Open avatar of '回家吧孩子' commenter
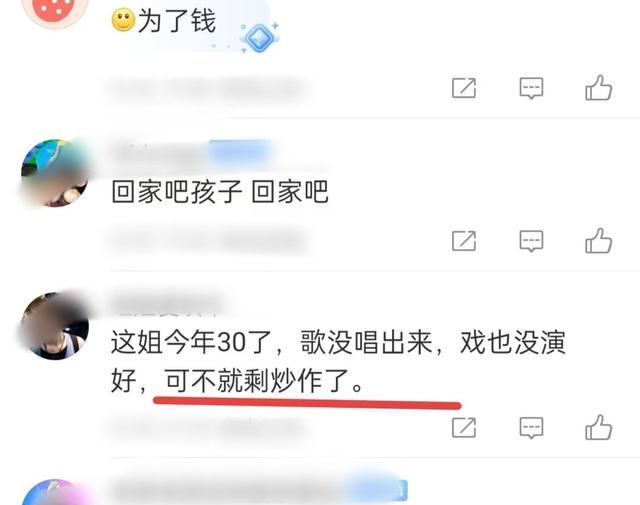This screenshot has height=505, width=640. point(55,174)
